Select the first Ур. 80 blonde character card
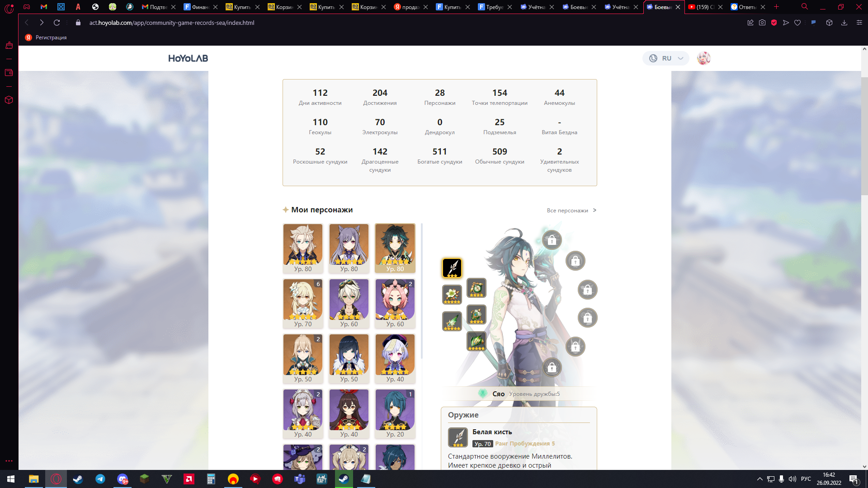Viewport: 868px width, 488px height. click(303, 248)
